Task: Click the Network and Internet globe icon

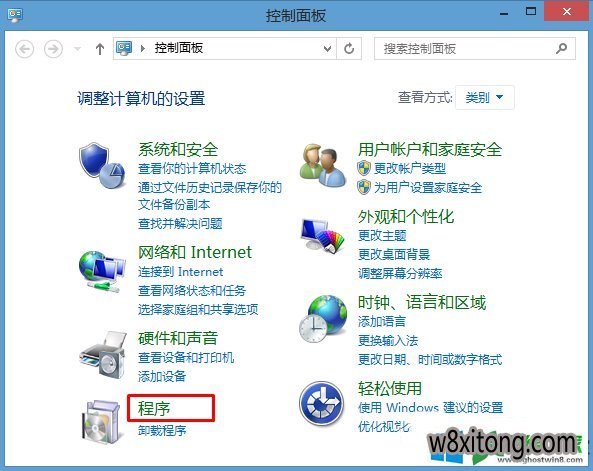Action: click(102, 271)
